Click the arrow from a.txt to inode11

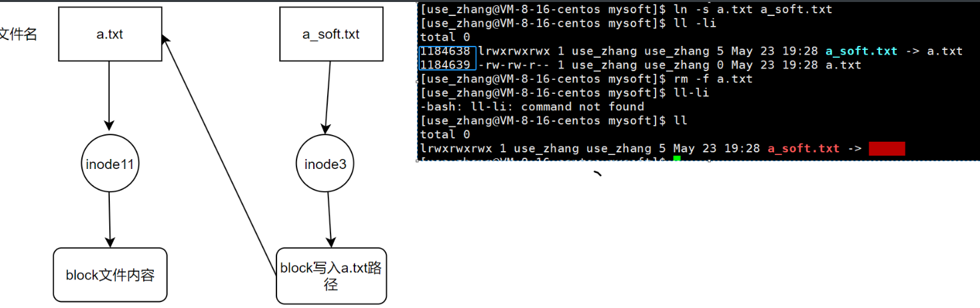click(109, 96)
